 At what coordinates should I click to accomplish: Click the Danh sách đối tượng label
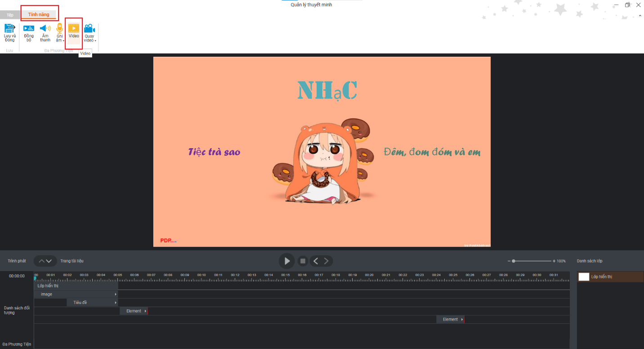pyautogui.click(x=17, y=310)
